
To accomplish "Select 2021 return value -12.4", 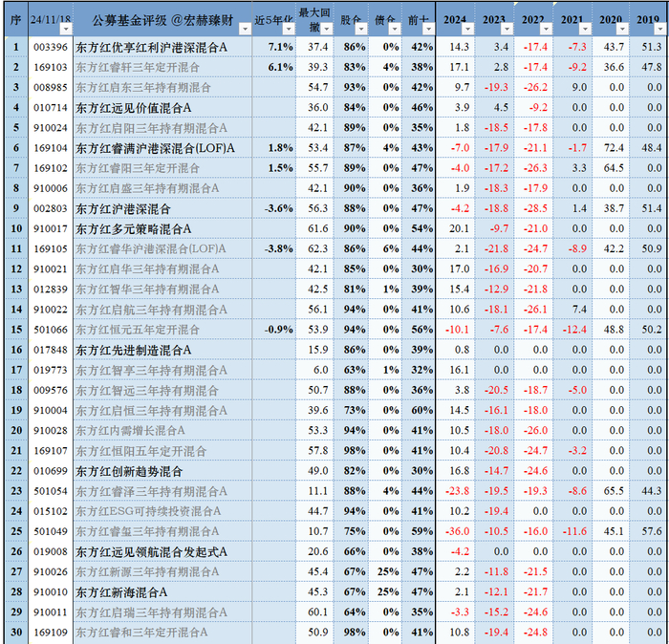I will click(573, 330).
